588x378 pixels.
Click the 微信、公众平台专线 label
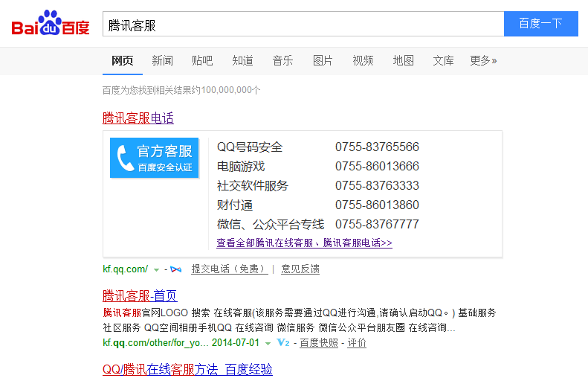271,225
